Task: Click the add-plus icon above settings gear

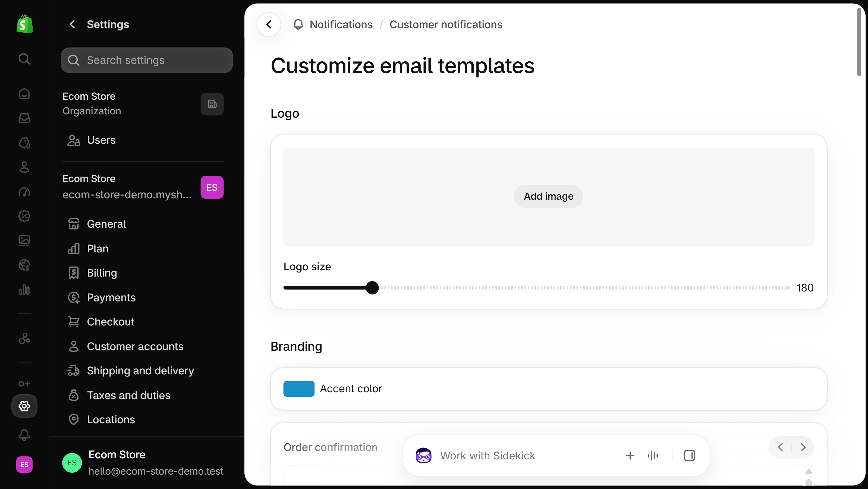Action: [24, 384]
